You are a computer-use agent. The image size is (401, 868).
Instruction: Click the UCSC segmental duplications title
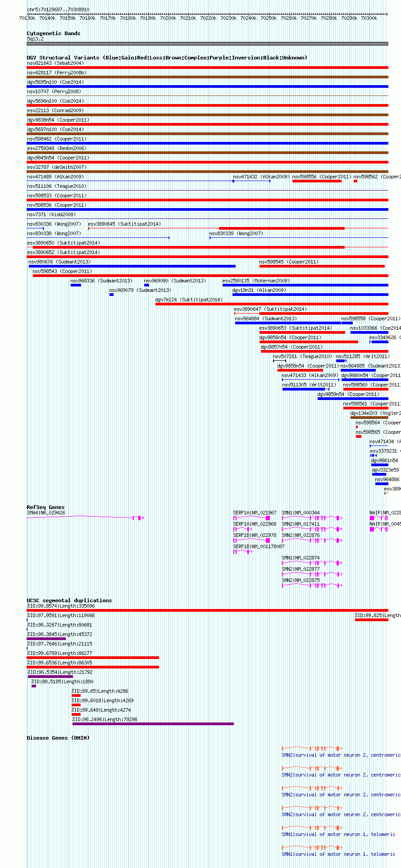pos(69,600)
